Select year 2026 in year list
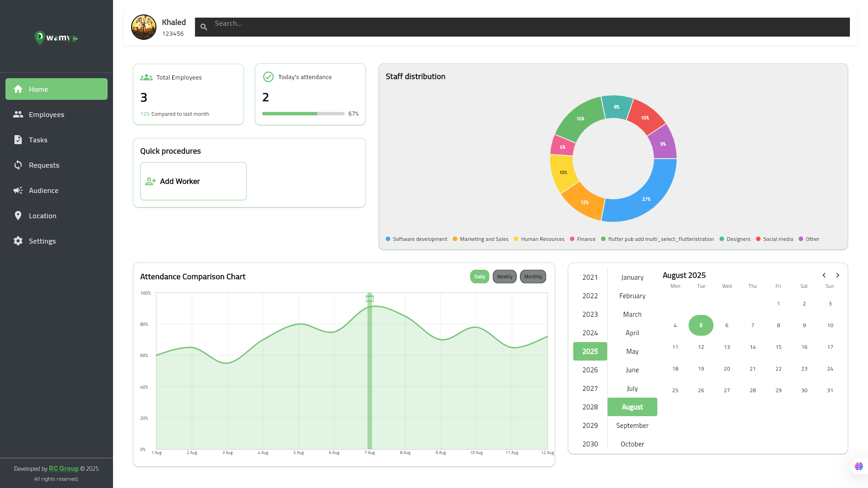868x488 pixels. pos(590,370)
